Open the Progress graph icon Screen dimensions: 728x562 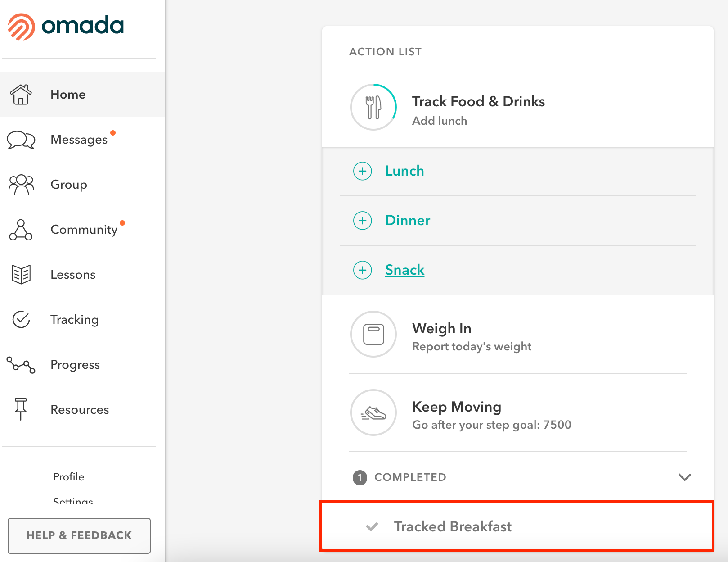click(21, 365)
